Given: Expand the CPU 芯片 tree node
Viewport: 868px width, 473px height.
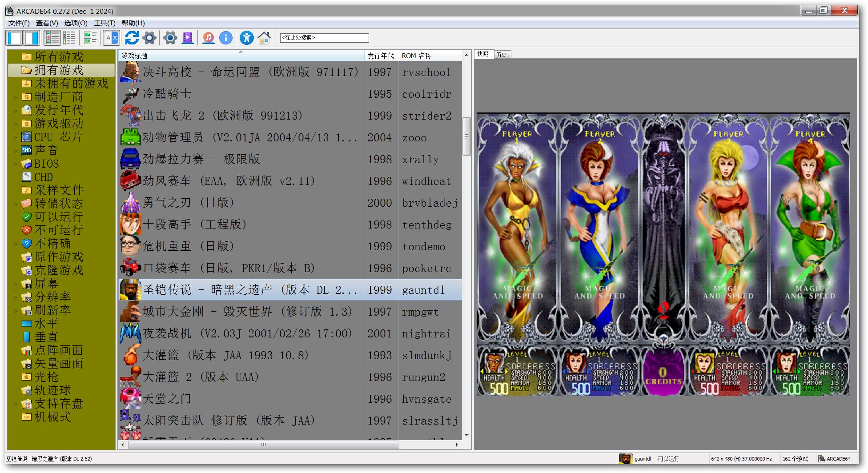Looking at the screenshot, I should click(15, 137).
